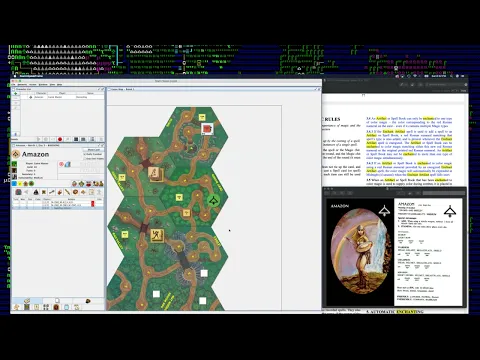Click the green Amazon token on the map

coord(213,201)
